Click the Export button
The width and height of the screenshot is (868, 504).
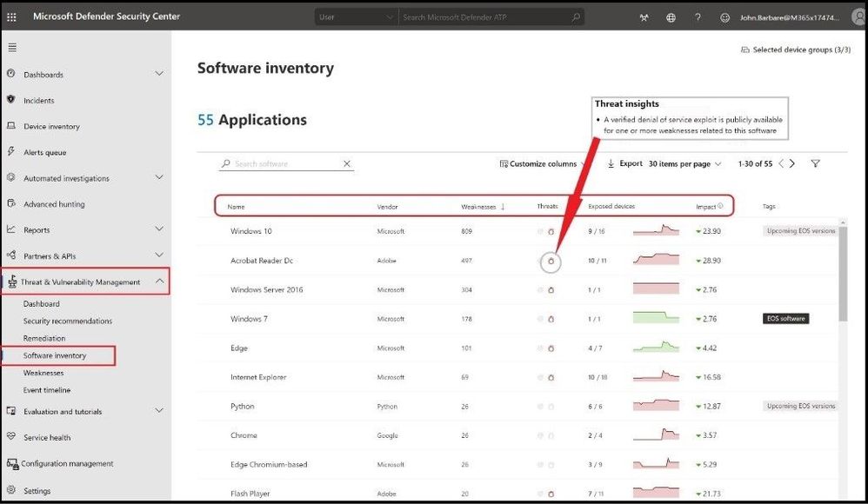click(625, 163)
